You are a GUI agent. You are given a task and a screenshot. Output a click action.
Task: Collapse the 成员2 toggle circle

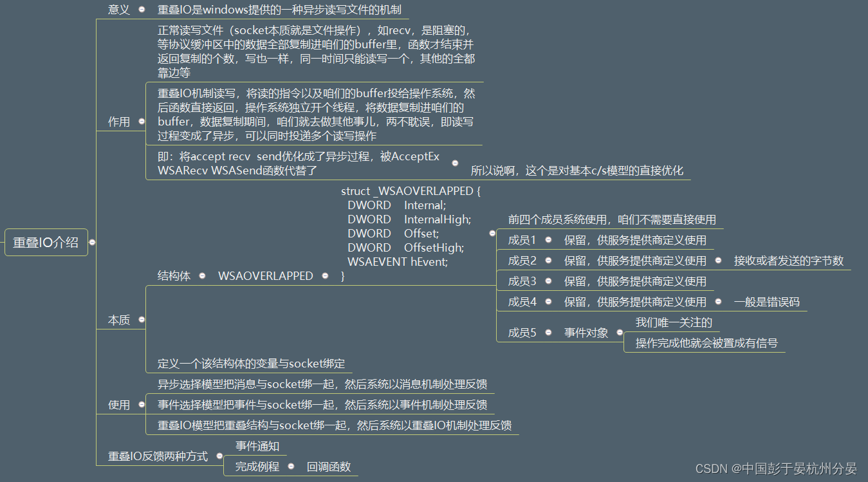[x=549, y=261]
